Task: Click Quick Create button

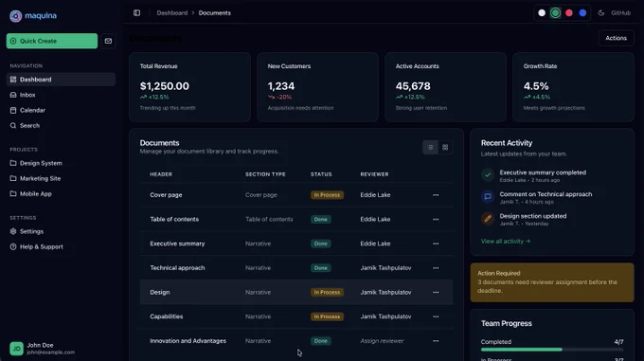Action: coord(52,41)
